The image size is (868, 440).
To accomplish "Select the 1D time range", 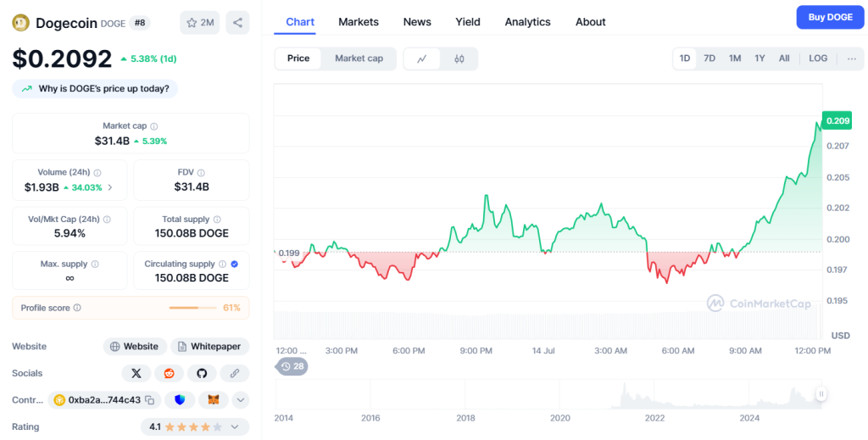I will [x=685, y=58].
